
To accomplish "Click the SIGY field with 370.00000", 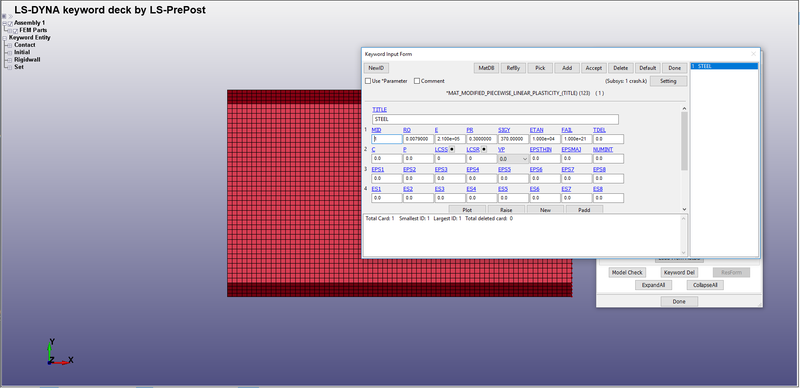I will 513,139.
